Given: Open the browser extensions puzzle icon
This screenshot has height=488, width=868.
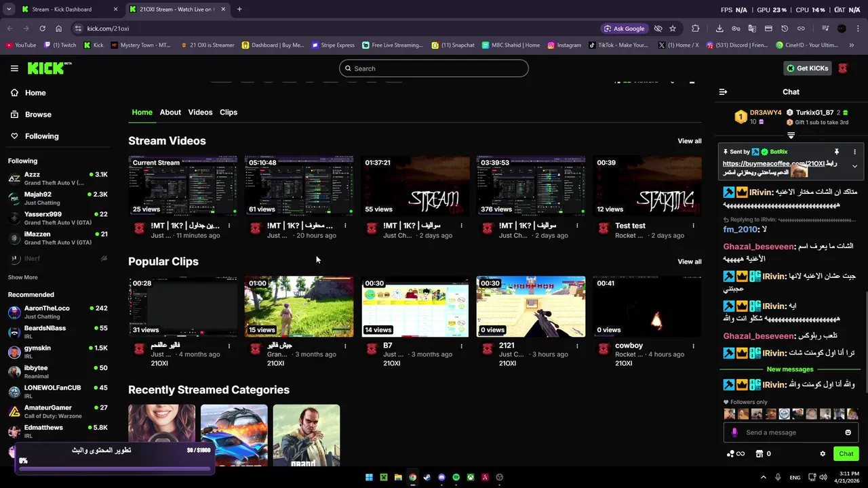Looking at the screenshot, I should click(695, 28).
